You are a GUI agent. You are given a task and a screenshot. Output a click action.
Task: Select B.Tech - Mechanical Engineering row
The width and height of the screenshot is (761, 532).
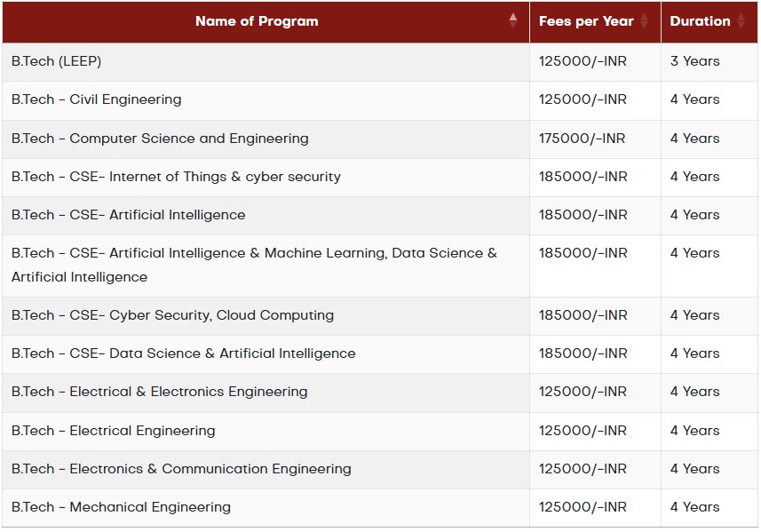pos(380,507)
